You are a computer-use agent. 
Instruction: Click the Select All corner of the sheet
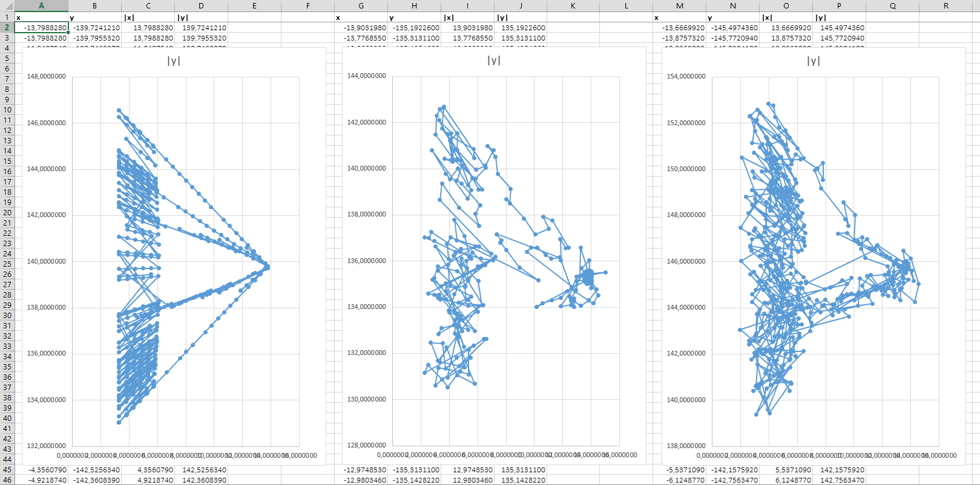pyautogui.click(x=7, y=5)
